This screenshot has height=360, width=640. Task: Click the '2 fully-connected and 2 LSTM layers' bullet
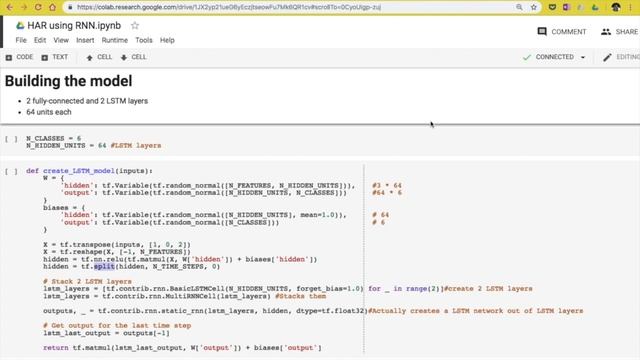click(87, 101)
